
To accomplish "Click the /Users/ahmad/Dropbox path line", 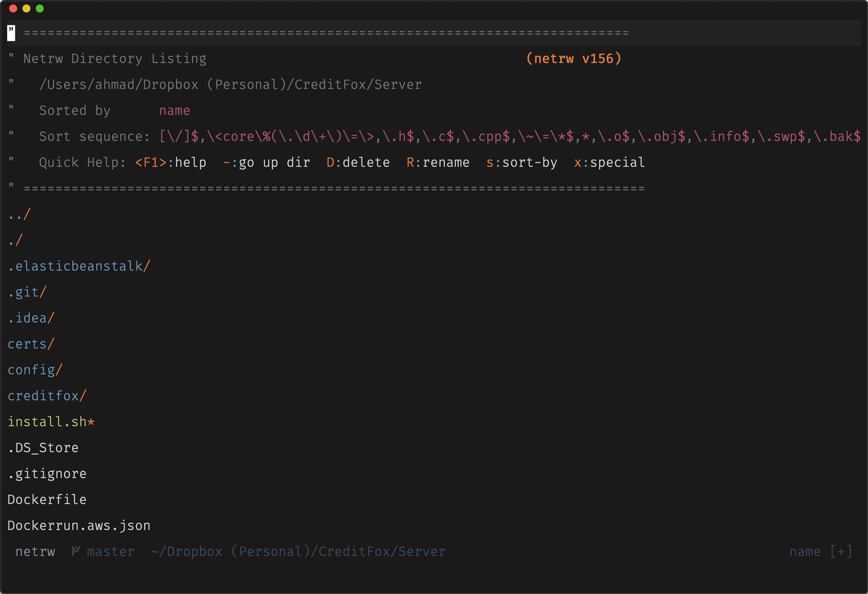I will 231,85.
